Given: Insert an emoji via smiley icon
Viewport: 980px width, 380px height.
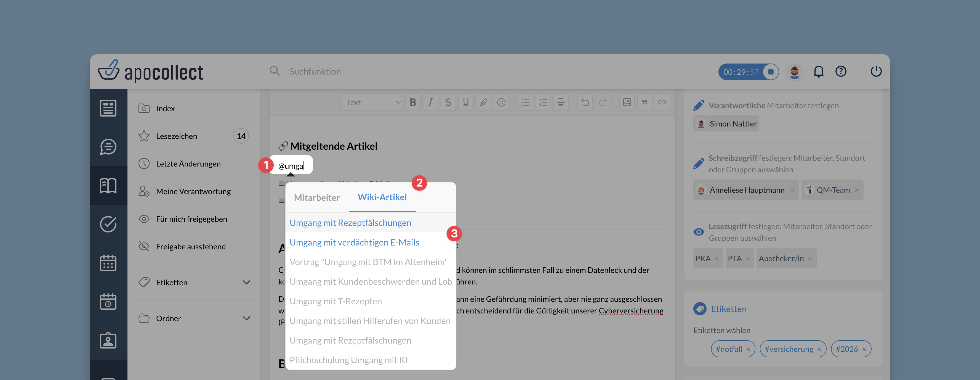Looking at the screenshot, I should 501,102.
